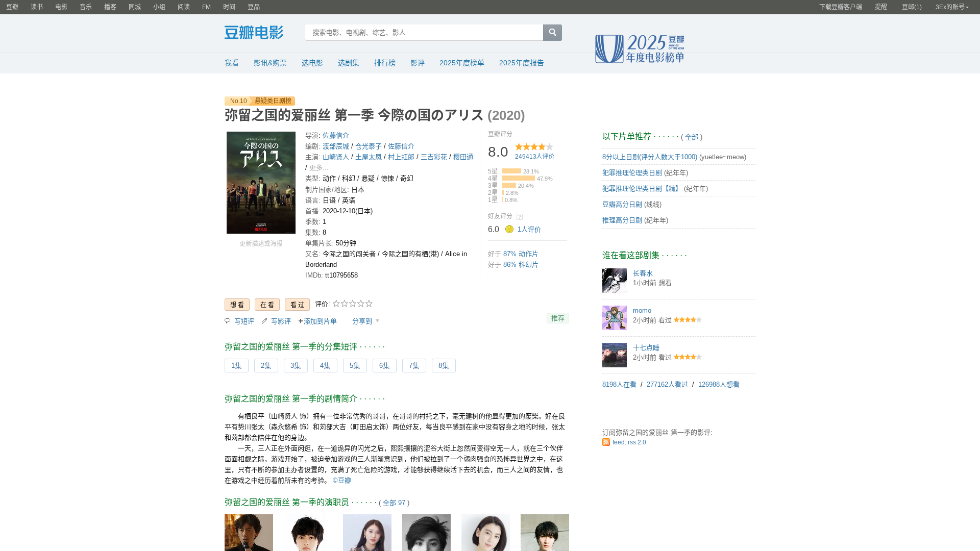Screen dimensions: 980x551
Task: Open 提醒 notifications in top bar
Action: (x=881, y=7)
